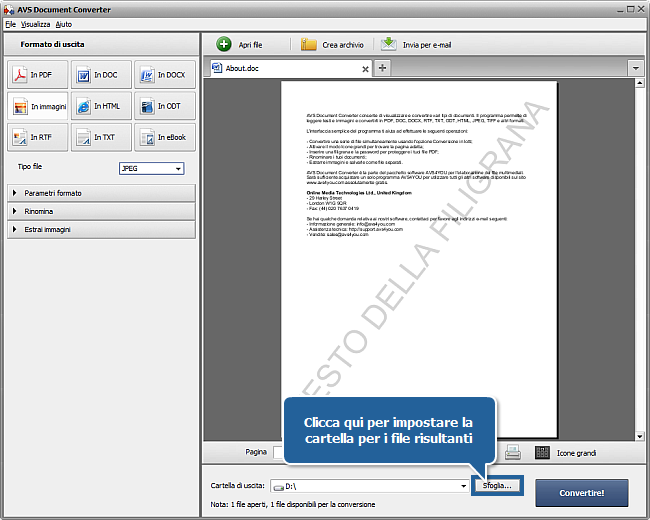
Task: Expand the Parametri formato section
Action: coord(101,193)
